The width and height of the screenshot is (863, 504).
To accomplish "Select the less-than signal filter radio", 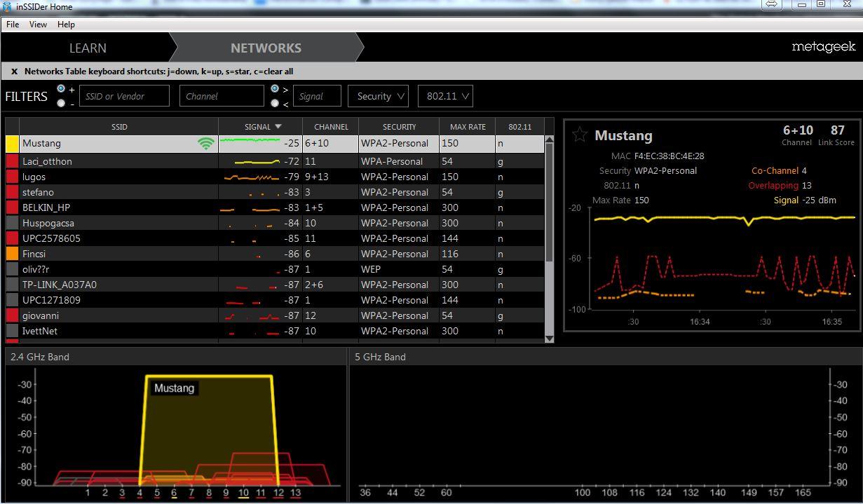I will (275, 103).
